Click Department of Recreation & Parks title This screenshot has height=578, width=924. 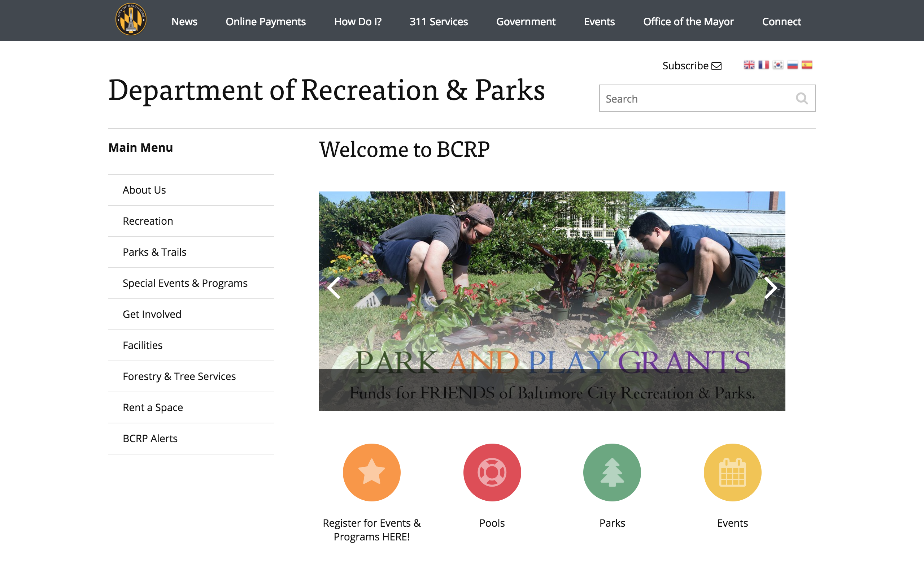point(326,90)
